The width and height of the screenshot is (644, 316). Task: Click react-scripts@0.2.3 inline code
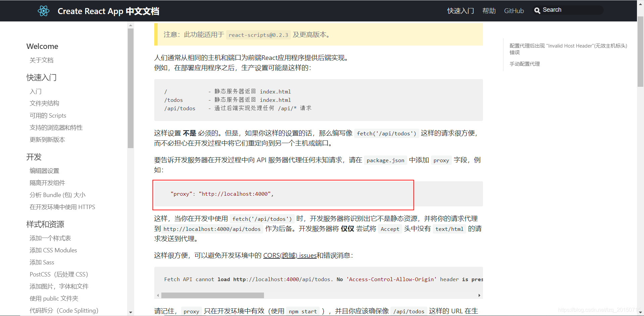[258, 35]
